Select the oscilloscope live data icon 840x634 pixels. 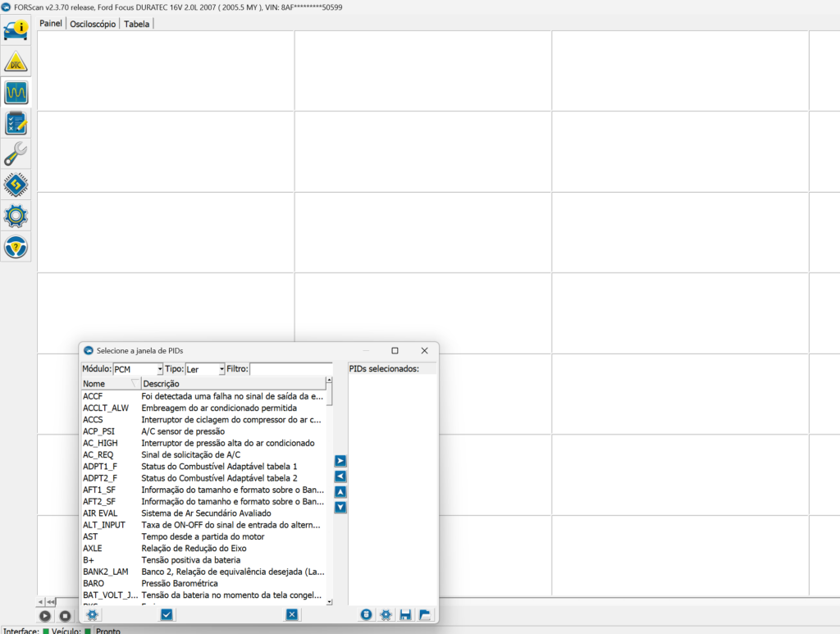click(x=16, y=93)
